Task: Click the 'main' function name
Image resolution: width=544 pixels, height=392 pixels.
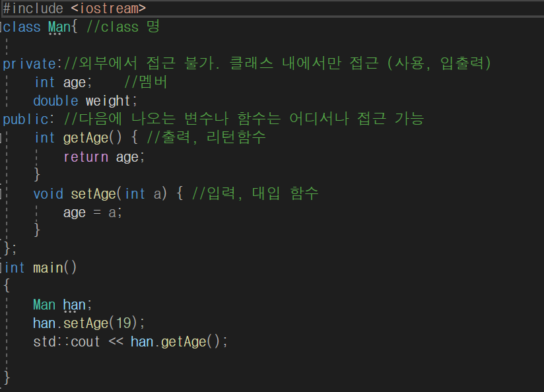Action: [48, 268]
